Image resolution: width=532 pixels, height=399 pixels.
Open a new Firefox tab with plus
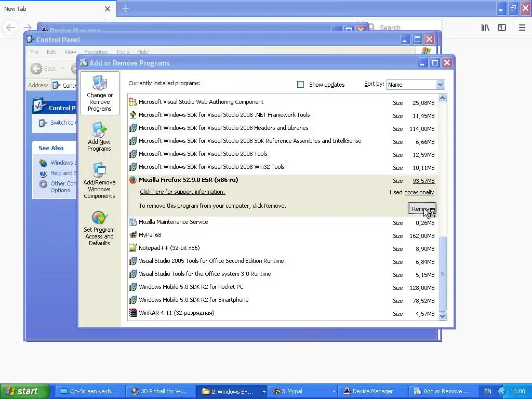tap(125, 8)
